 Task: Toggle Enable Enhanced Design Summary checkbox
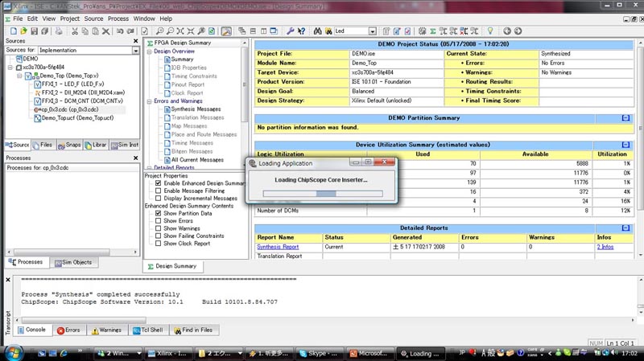158,183
